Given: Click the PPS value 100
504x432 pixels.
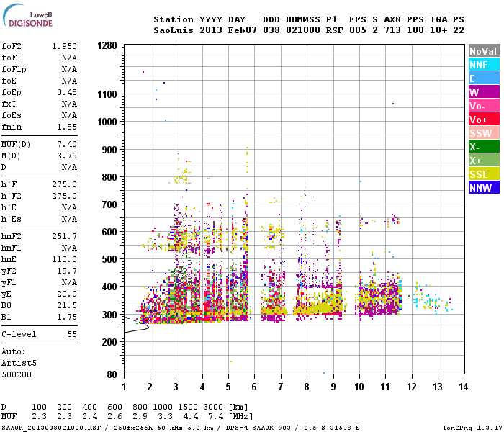Looking at the screenshot, I should click(415, 30).
